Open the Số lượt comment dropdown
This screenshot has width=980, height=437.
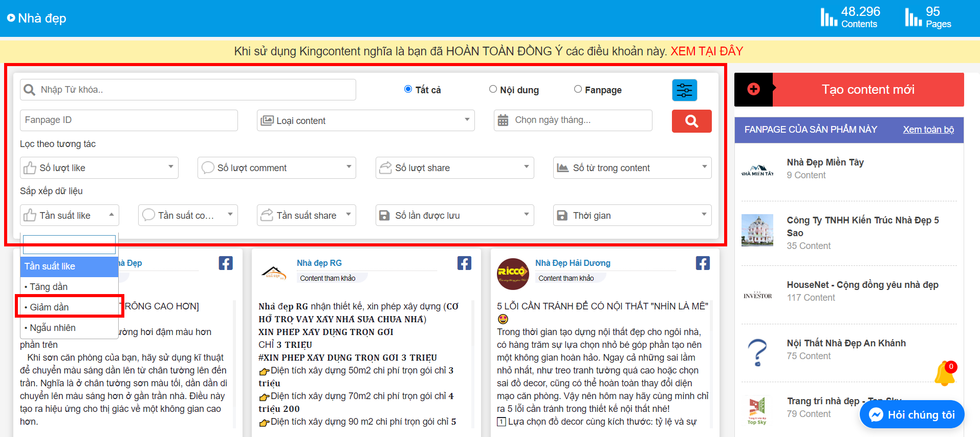point(277,168)
